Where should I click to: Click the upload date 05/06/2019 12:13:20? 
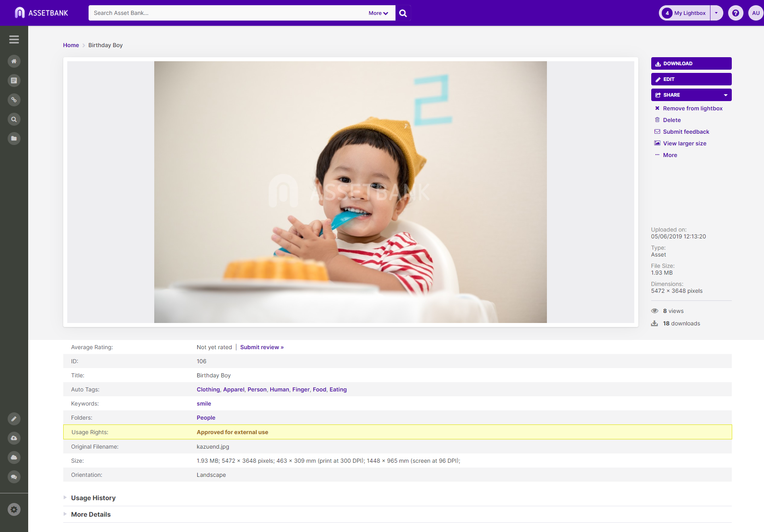678,236
